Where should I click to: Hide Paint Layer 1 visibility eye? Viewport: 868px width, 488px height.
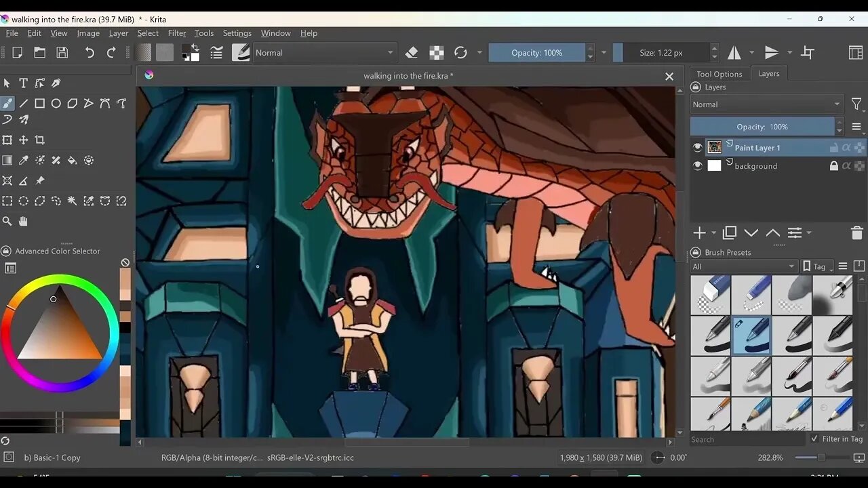pyautogui.click(x=698, y=147)
